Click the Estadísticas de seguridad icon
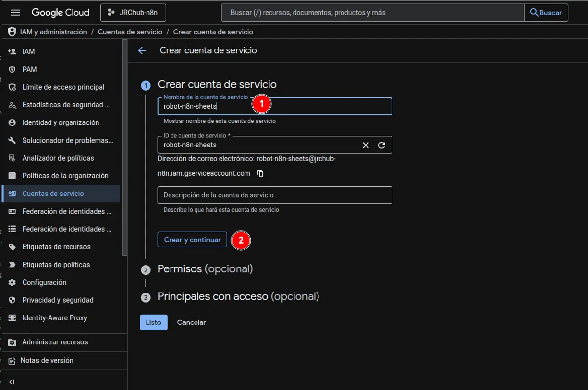This screenshot has height=390, width=588. point(12,105)
